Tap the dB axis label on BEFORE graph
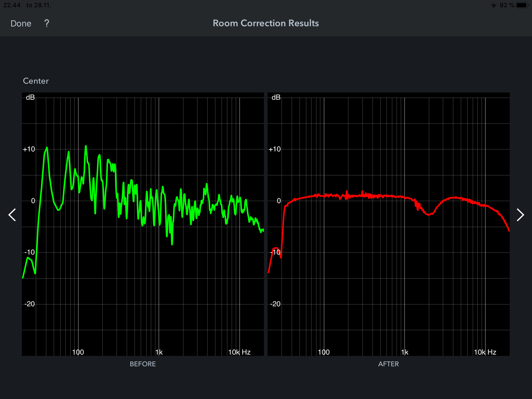 30,97
